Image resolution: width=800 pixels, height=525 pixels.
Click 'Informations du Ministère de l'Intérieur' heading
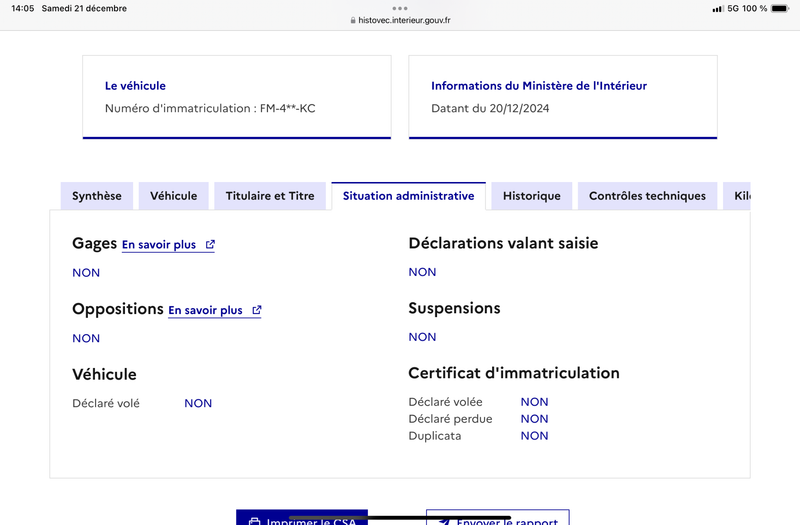click(539, 86)
